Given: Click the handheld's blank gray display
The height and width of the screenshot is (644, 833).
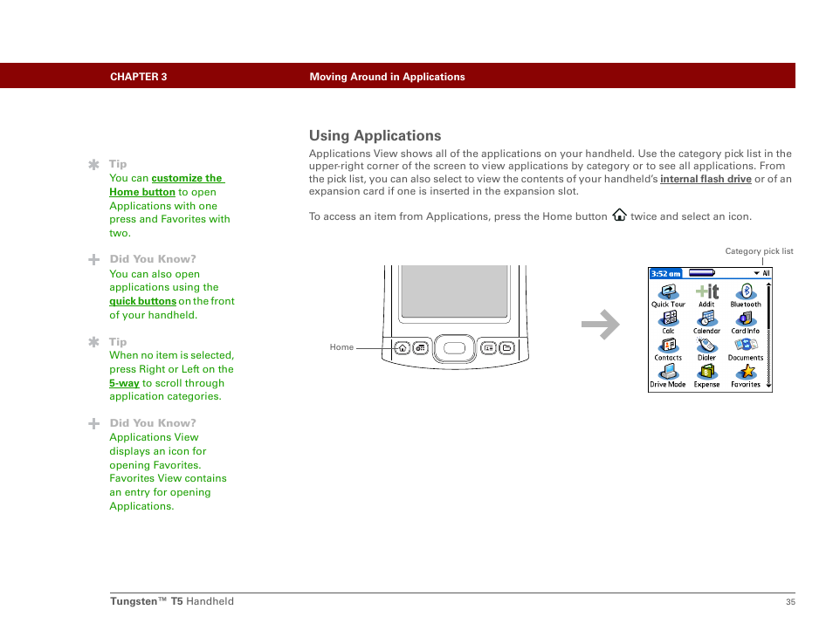Looking at the screenshot, I should 455,291.
